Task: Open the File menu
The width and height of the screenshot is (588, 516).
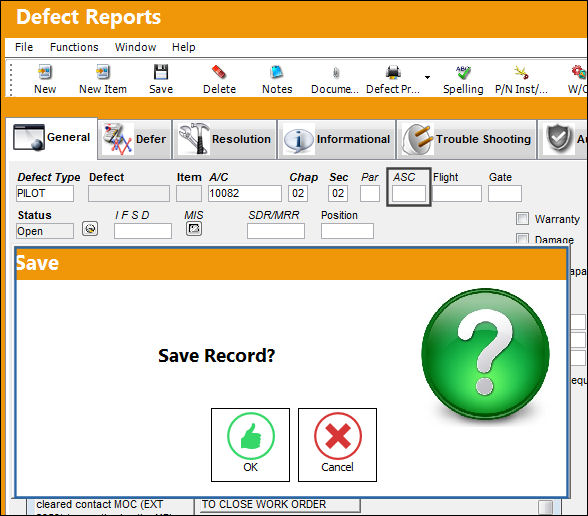Action: [24, 47]
